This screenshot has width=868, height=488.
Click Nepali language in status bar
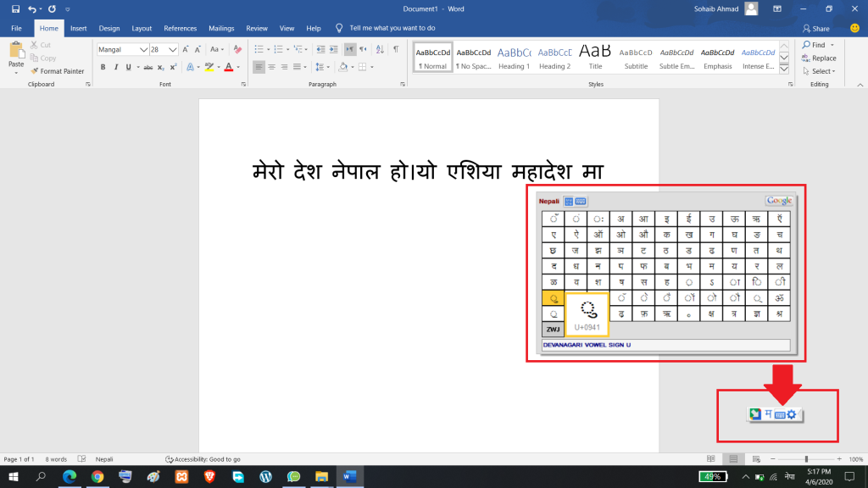click(104, 459)
